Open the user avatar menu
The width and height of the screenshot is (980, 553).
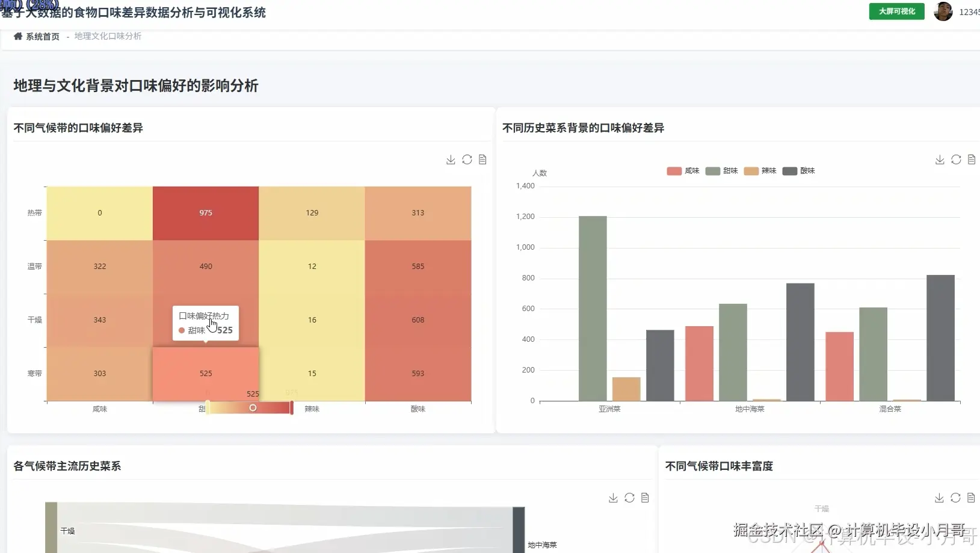(943, 11)
